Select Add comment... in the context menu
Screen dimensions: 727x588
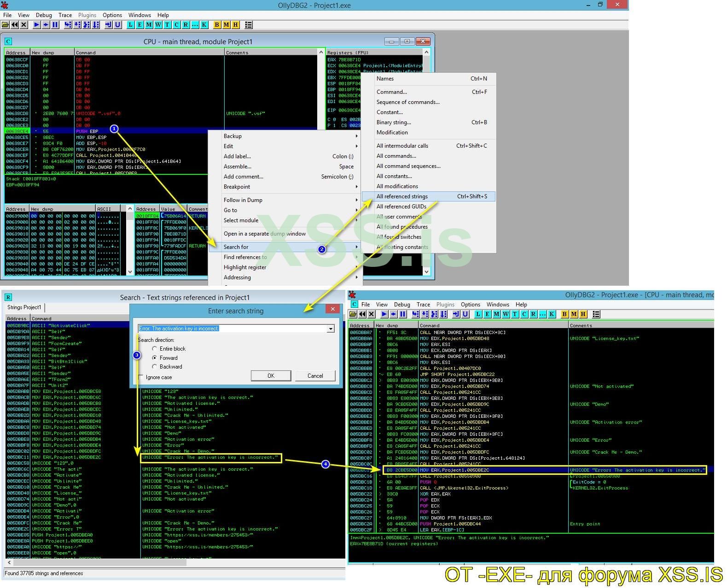click(x=285, y=177)
